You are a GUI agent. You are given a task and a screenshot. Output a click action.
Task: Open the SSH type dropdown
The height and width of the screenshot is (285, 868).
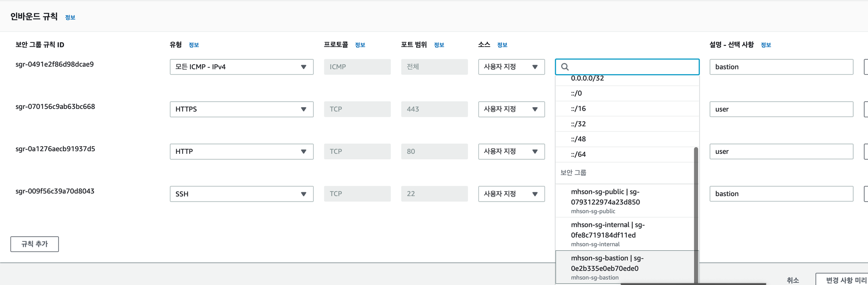pyautogui.click(x=242, y=194)
